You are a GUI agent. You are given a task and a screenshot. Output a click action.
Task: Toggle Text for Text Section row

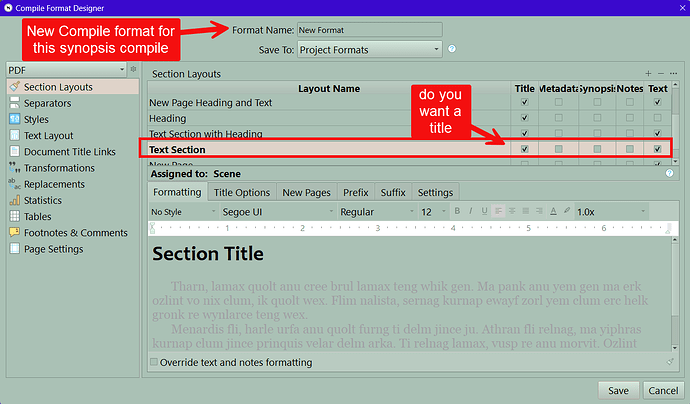click(x=657, y=149)
